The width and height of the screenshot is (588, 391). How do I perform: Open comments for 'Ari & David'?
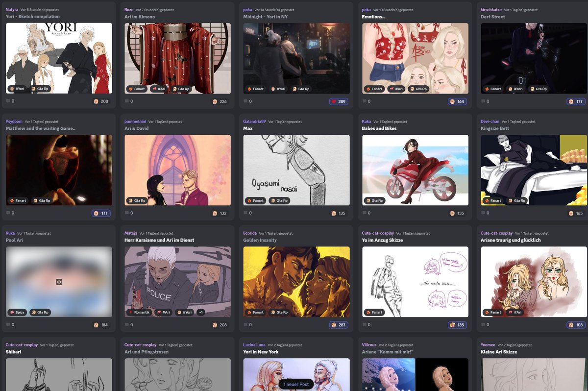[127, 213]
